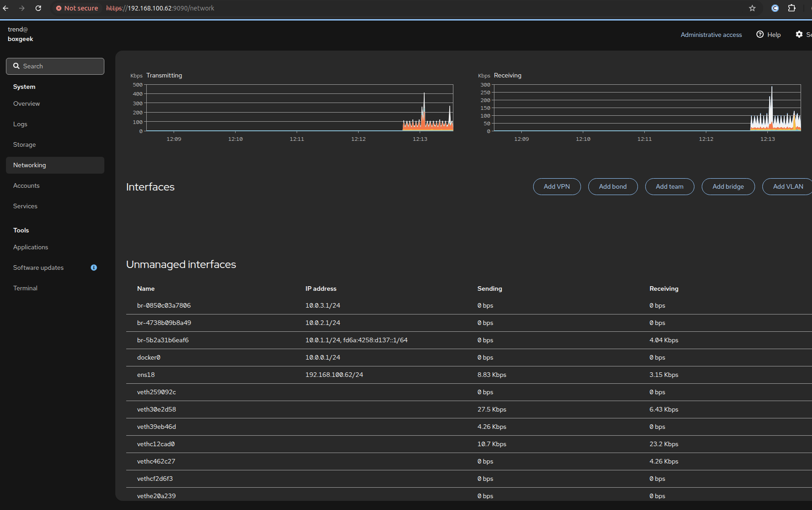Click the br-5b2a31b6eaf6 interface name
Viewport: 812px width, 510px height.
(x=163, y=340)
